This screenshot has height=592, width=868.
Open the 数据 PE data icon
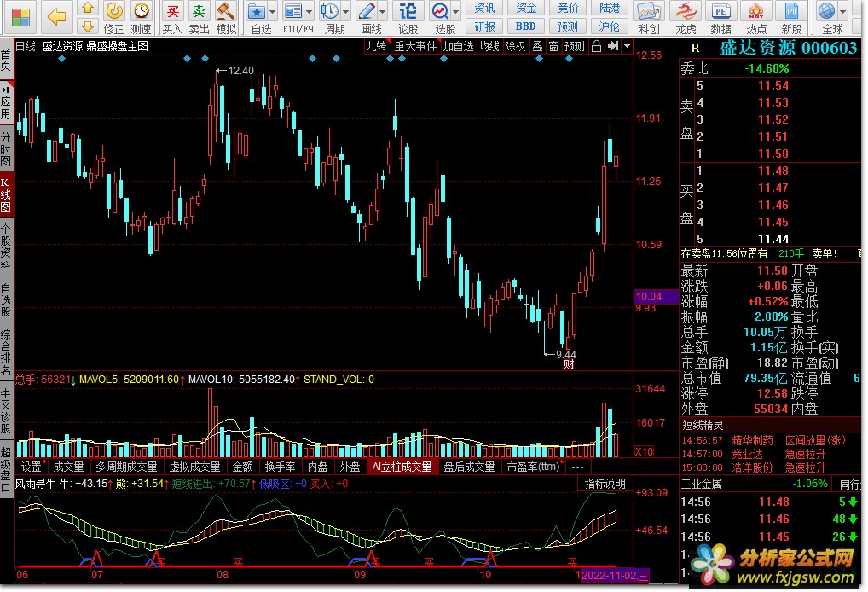point(720,18)
